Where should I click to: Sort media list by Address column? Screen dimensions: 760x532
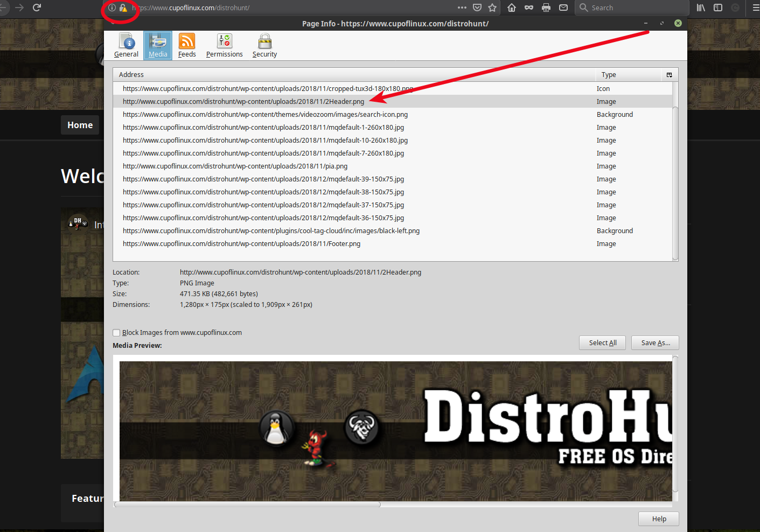click(354, 75)
